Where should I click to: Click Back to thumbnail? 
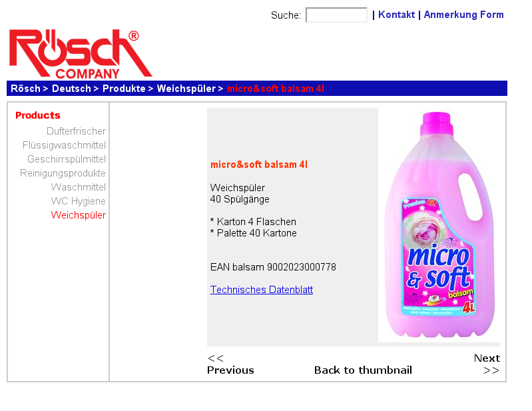click(363, 370)
